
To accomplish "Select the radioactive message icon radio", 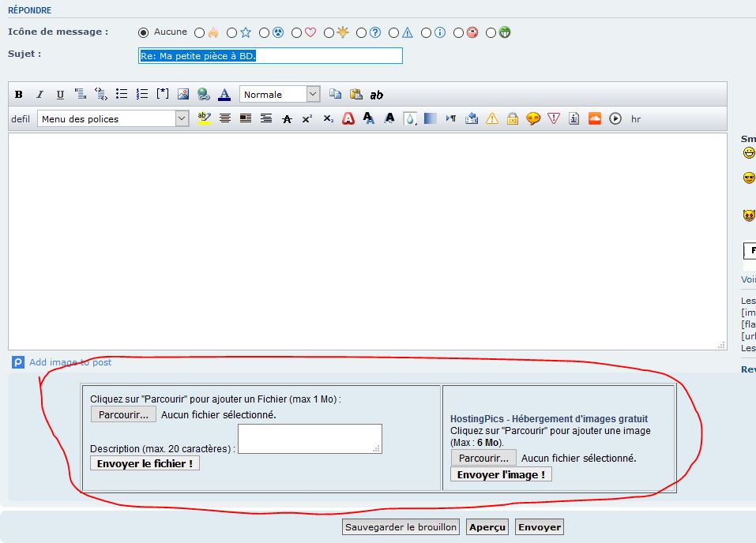I will 264,33.
